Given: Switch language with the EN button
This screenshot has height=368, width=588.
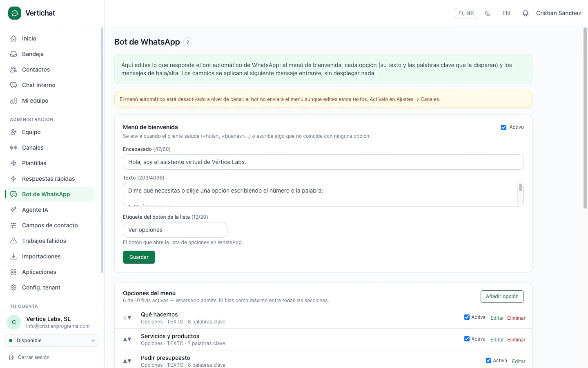Looking at the screenshot, I should click(x=506, y=13).
